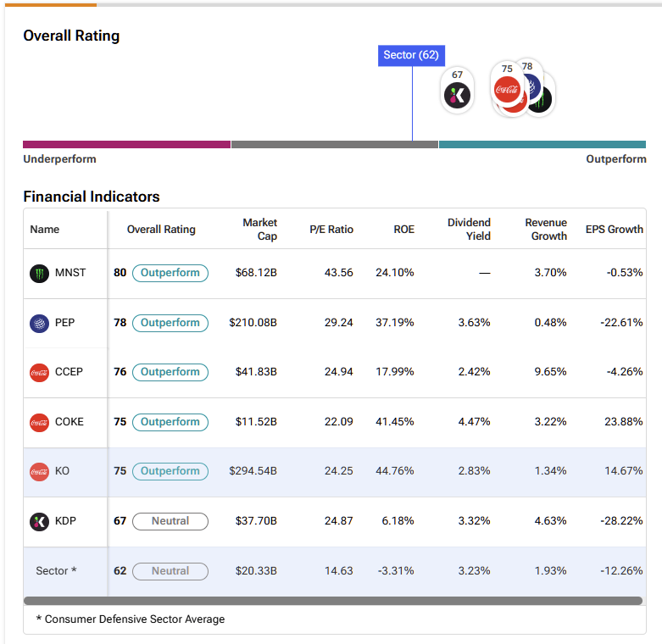662x644 pixels.
Task: Click the Outperform badge for MNST
Action: 170,274
